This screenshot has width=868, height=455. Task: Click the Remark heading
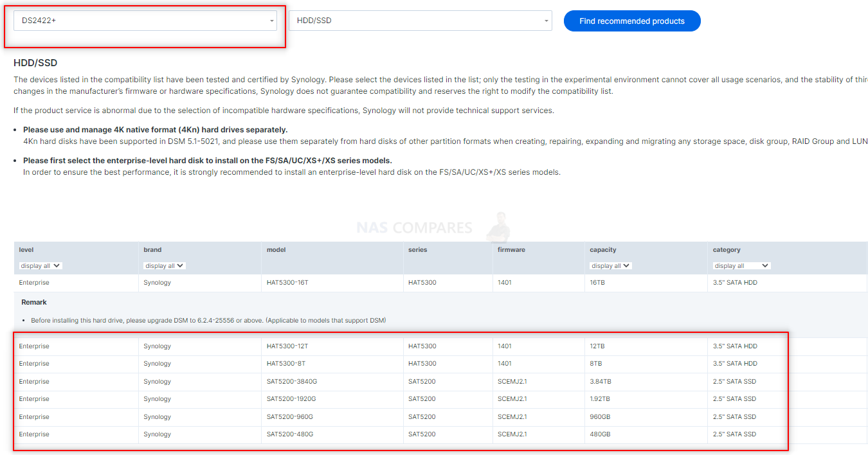[x=34, y=302]
